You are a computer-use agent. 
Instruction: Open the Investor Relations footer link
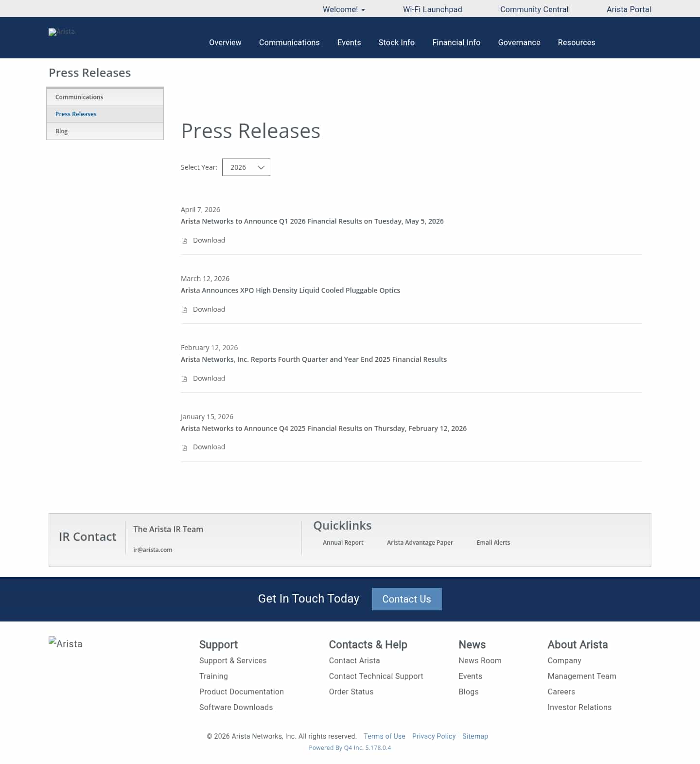[x=579, y=707]
